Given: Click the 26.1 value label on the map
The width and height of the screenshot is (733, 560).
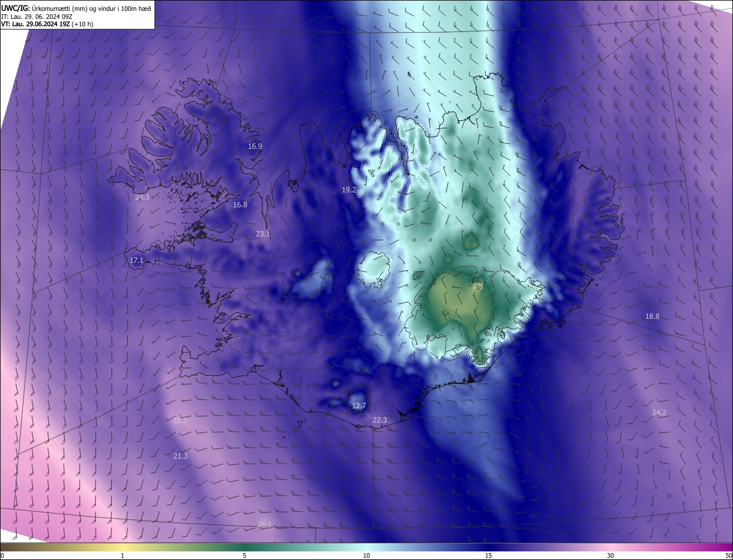Looking at the screenshot, I should coord(265,524).
